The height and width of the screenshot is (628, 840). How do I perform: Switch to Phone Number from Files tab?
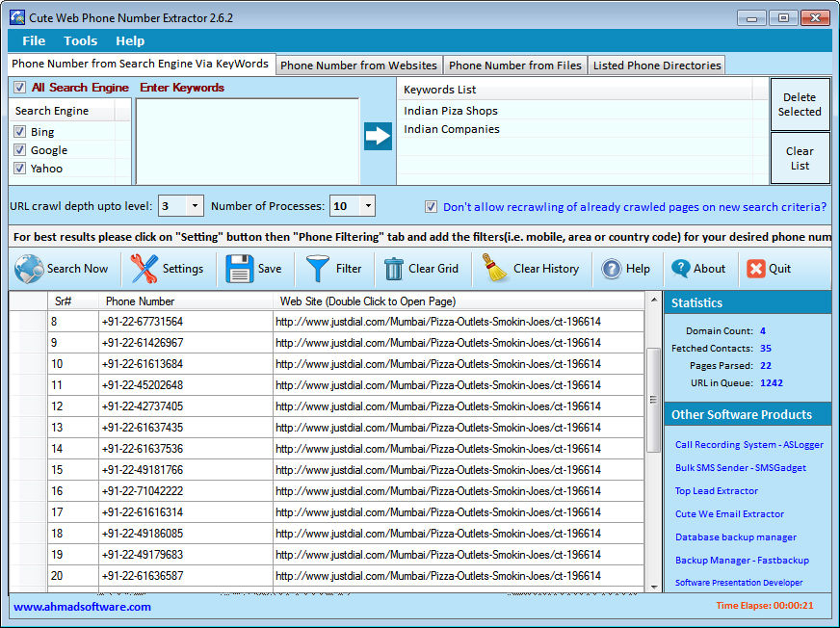(515, 65)
